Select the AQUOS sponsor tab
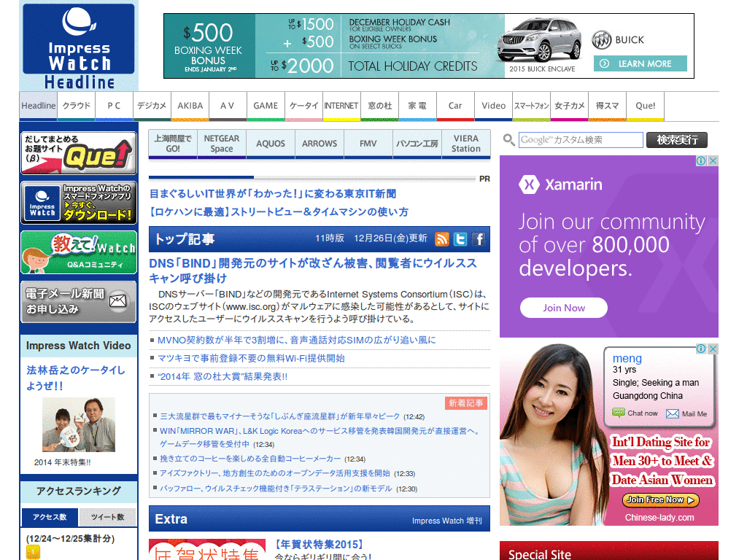This screenshot has height=560, width=747. click(x=270, y=144)
